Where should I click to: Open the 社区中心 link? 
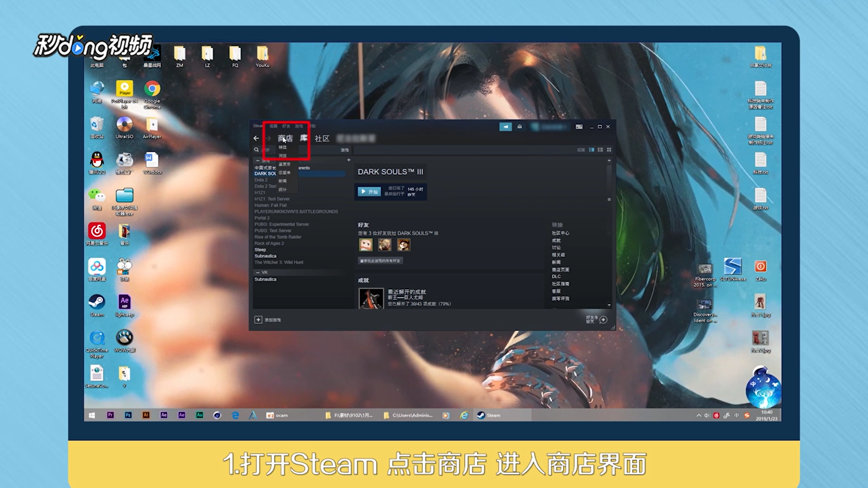[561, 233]
